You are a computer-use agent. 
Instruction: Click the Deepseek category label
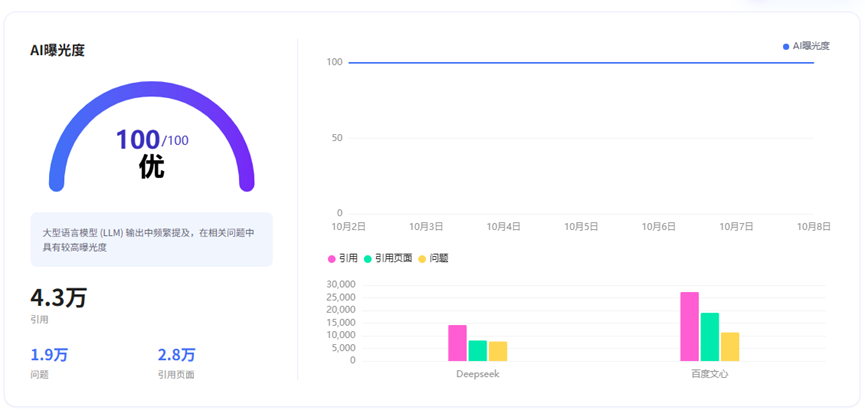point(478,373)
